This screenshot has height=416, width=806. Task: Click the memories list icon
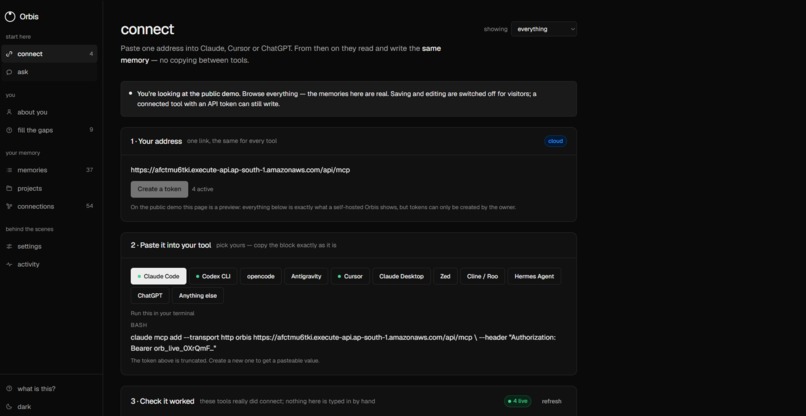[9, 170]
